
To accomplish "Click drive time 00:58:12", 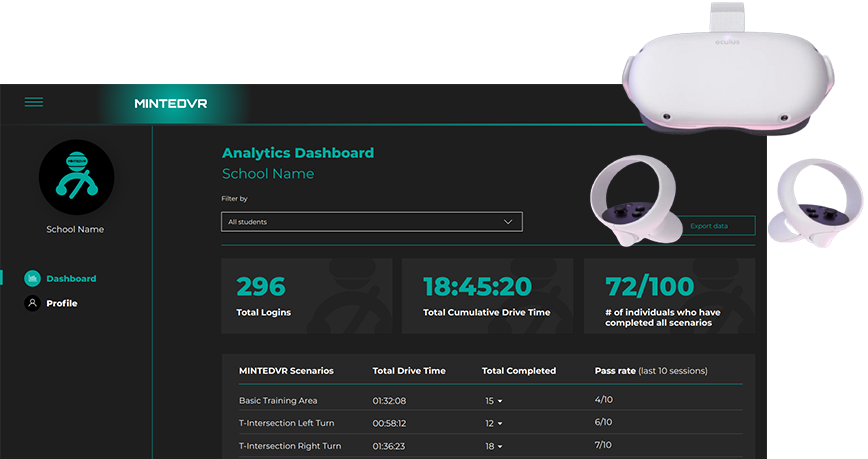I will click(x=389, y=424).
